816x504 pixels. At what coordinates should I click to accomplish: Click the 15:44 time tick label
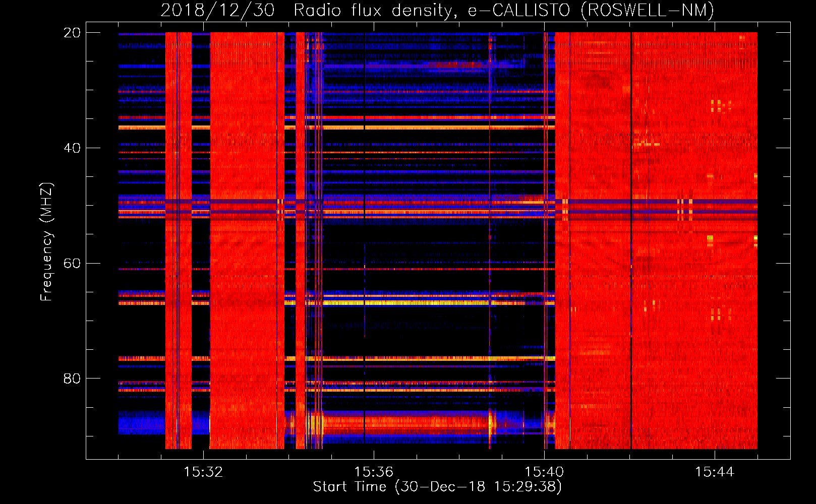[x=715, y=472]
